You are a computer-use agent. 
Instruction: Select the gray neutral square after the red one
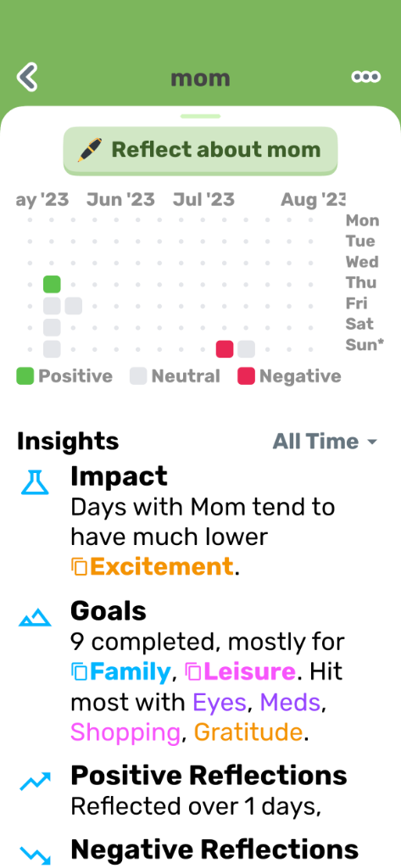[x=246, y=349]
